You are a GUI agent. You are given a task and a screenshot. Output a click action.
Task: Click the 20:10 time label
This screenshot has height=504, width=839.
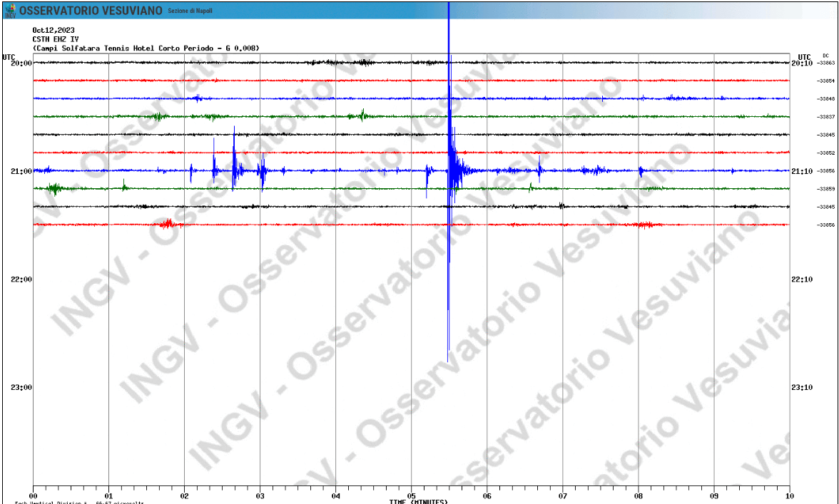[802, 63]
